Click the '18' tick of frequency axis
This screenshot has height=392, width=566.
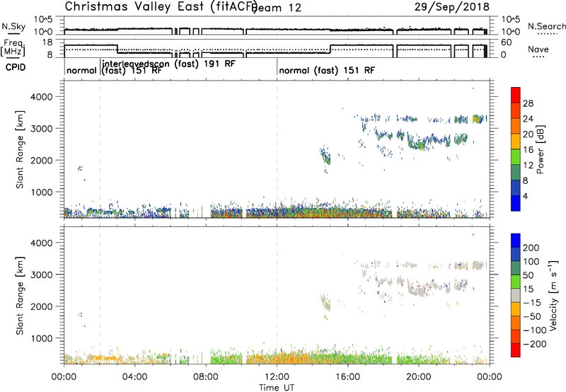point(47,42)
